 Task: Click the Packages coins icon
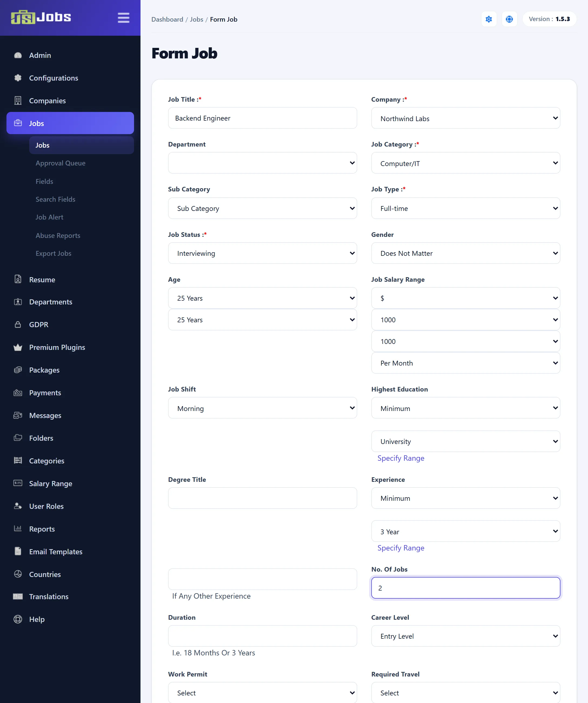click(18, 370)
